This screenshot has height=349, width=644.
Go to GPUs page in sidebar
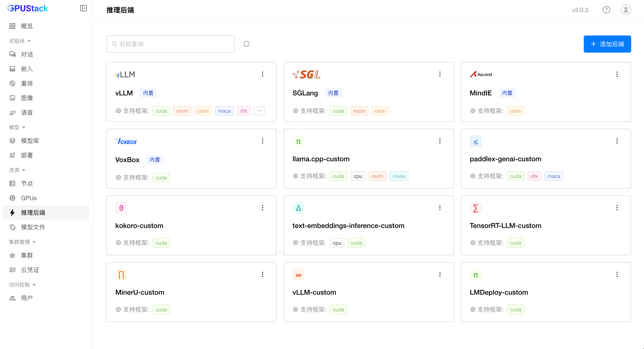28,198
